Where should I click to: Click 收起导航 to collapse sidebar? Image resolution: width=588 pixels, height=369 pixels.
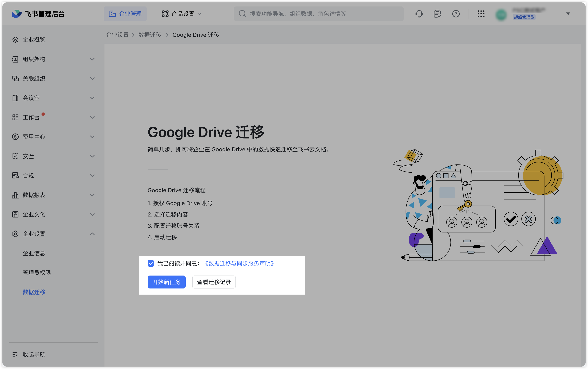(34, 354)
